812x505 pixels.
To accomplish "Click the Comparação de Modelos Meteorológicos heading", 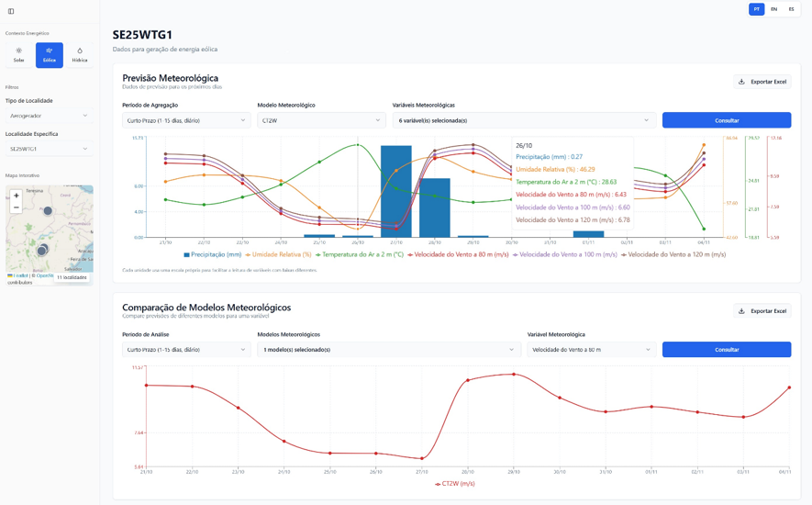I will click(x=206, y=307).
